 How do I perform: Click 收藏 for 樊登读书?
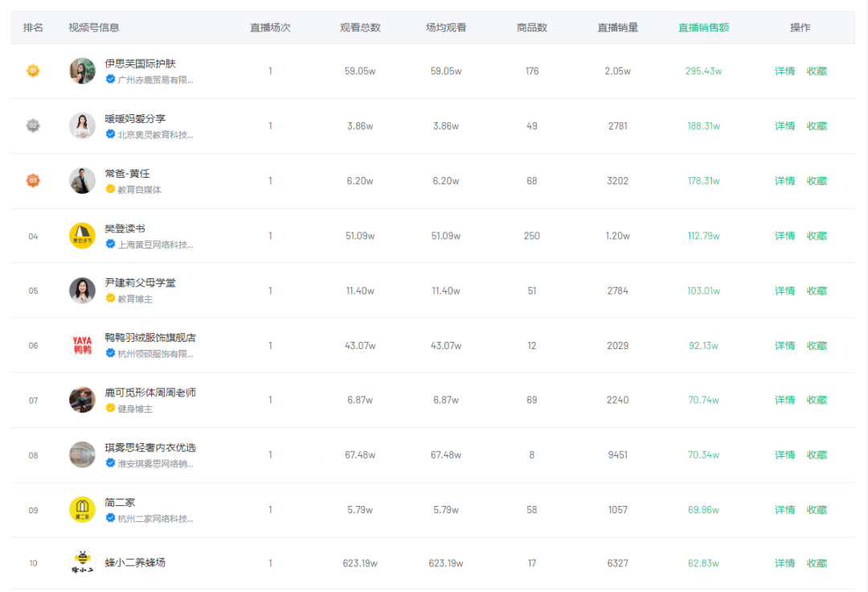[x=817, y=236]
